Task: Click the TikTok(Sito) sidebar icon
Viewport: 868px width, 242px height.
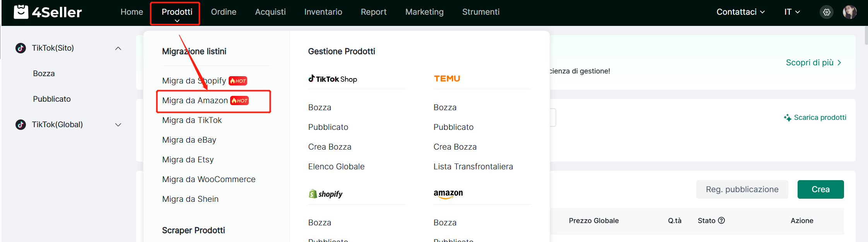Action: pos(21,48)
